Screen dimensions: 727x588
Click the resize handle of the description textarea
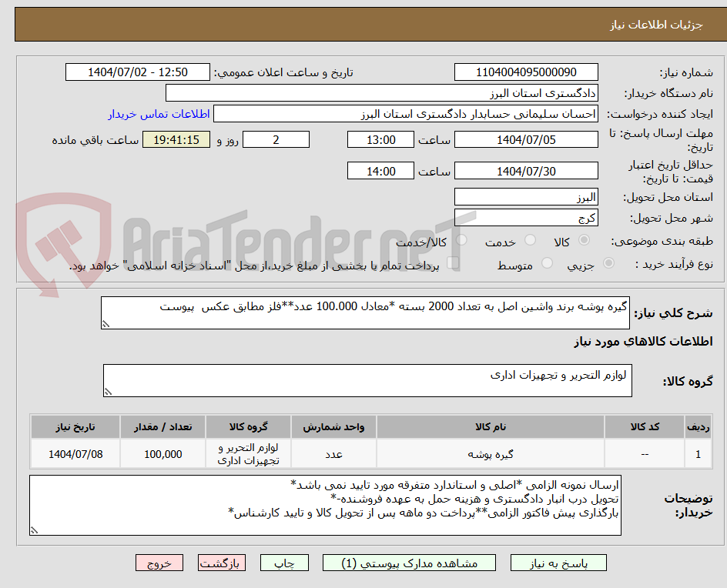[x=32, y=532]
